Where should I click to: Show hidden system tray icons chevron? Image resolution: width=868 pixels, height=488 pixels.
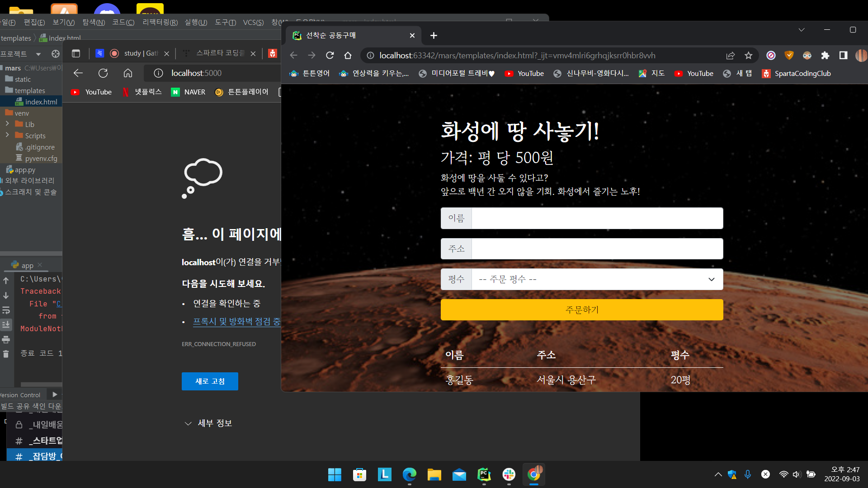tap(718, 474)
